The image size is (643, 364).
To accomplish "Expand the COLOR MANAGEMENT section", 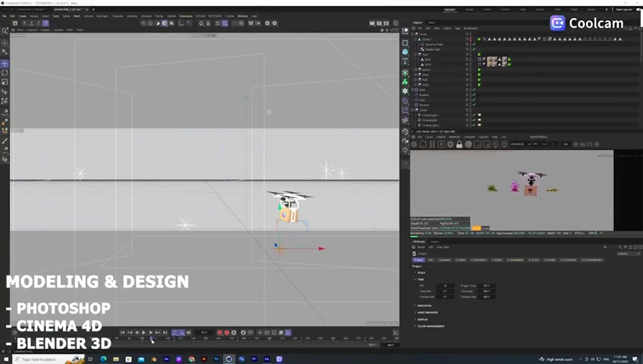I will 415,326.
